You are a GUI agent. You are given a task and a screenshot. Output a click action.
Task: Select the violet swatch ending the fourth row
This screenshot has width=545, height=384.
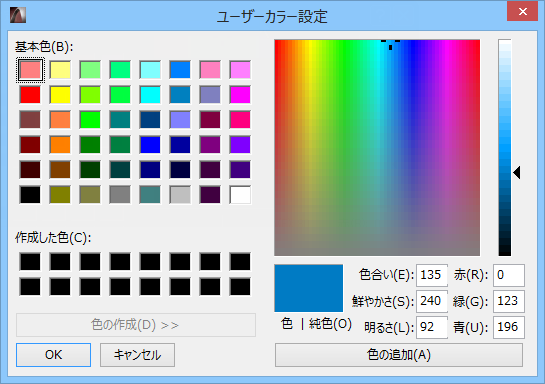click(240, 145)
